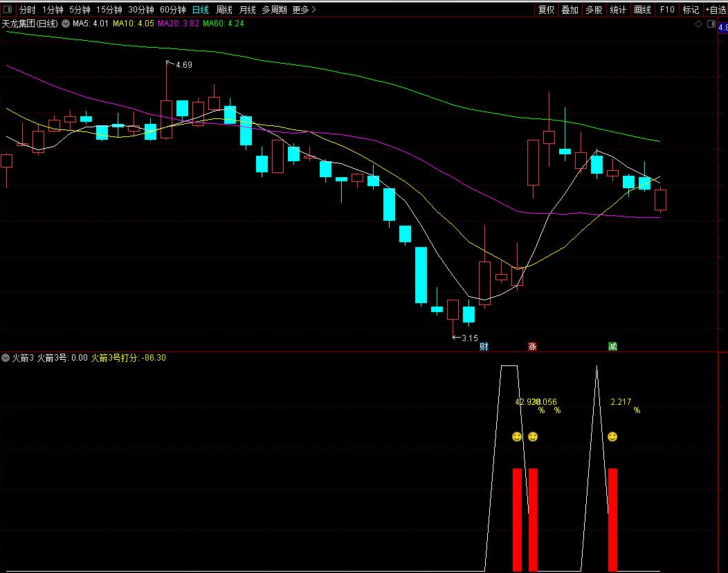Open the 多股 multi-stock view
The image size is (728, 573).
pyautogui.click(x=594, y=10)
